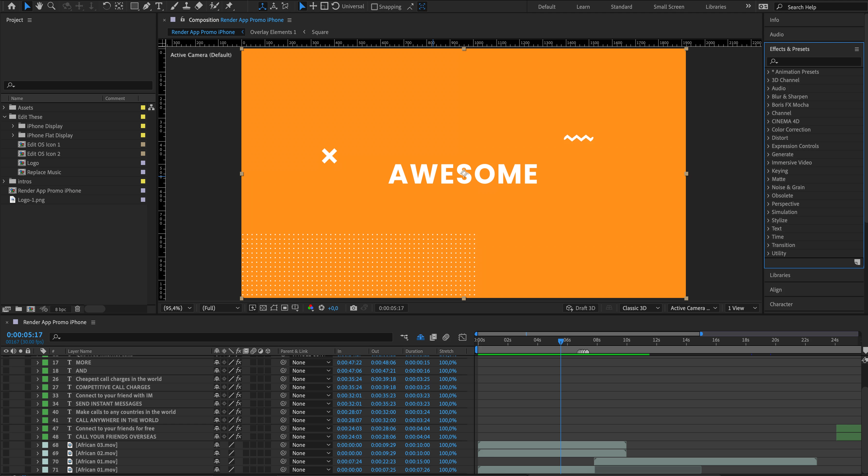Image resolution: width=868 pixels, height=476 pixels.
Task: Select the Rotation tool
Action: point(106,6)
